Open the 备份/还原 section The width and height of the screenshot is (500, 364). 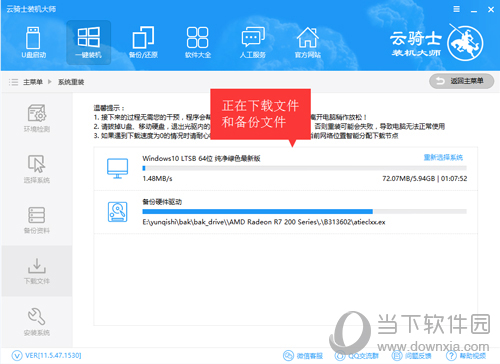[143, 43]
